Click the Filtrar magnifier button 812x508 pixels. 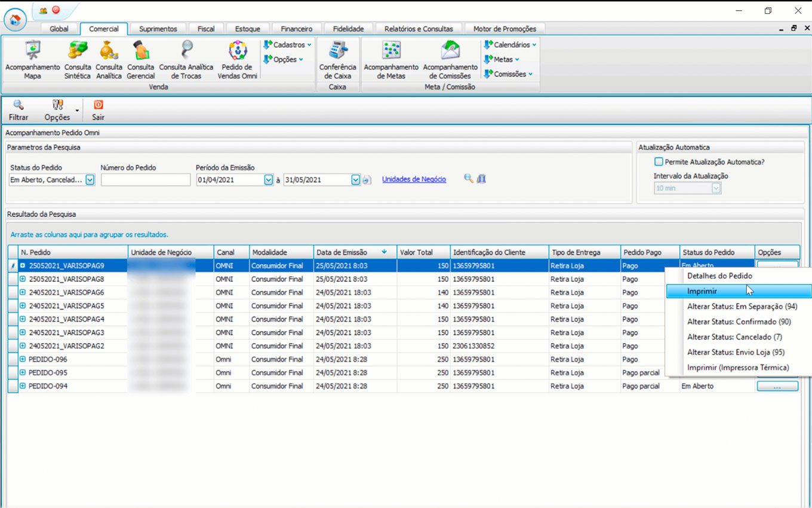19,109
